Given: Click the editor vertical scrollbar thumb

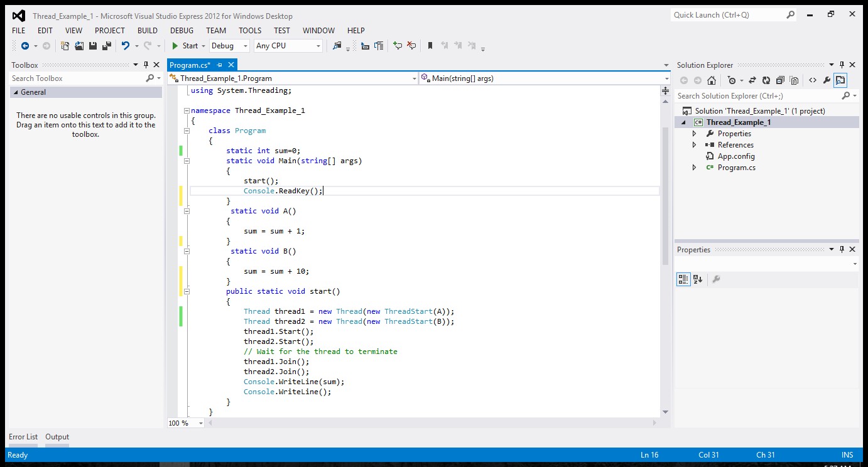Looking at the screenshot, I should point(666,196).
